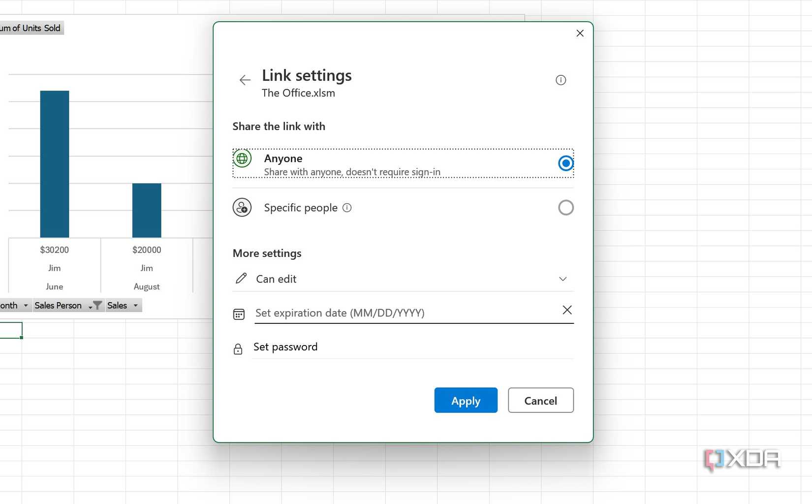Open the info tooltip near Link settings title
The image size is (812, 504).
[x=561, y=80]
